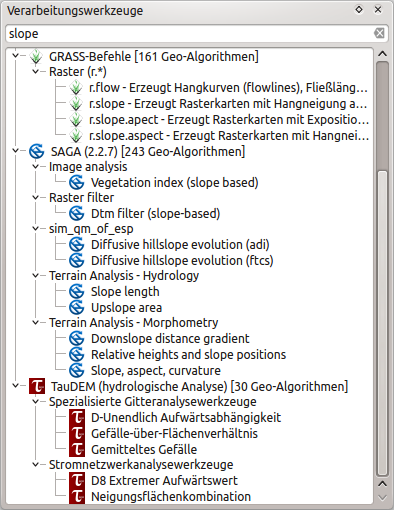The height and width of the screenshot is (510, 394).
Task: Select 'Slope length' algorithm text
Action: [x=125, y=292]
